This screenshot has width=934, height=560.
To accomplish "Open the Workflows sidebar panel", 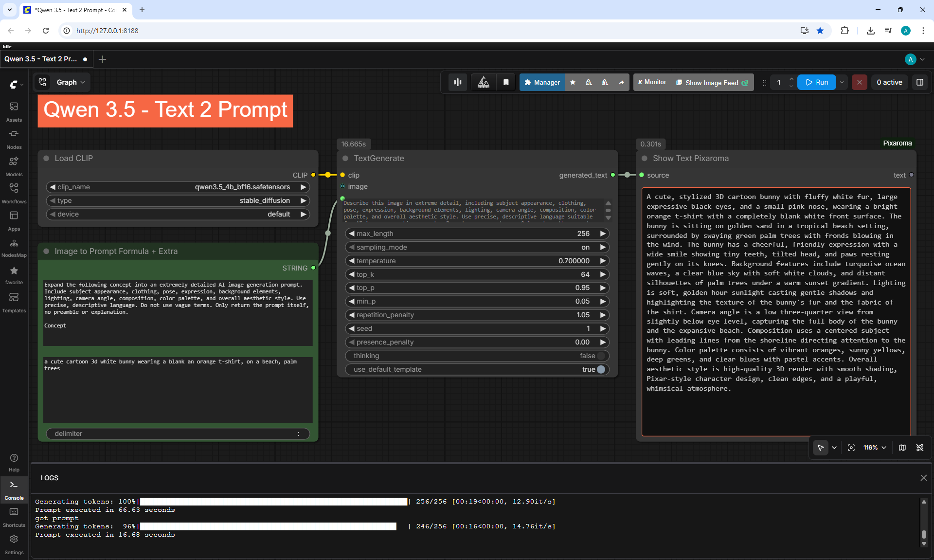I will click(14, 194).
